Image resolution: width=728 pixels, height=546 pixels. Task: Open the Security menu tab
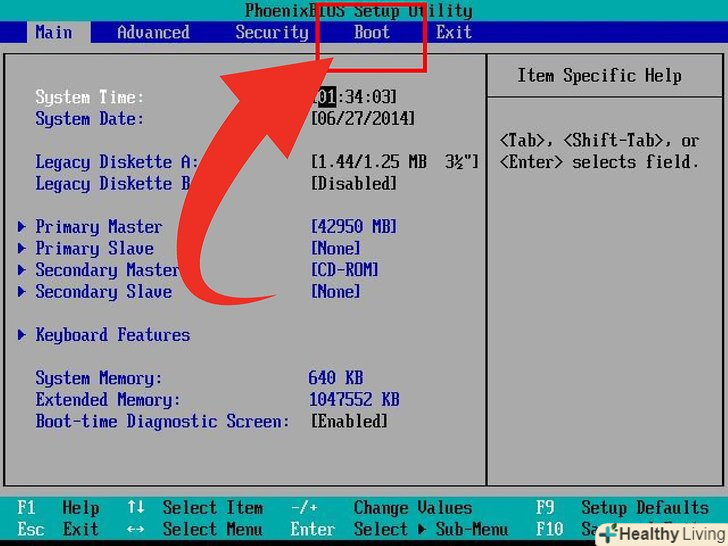tap(272, 32)
